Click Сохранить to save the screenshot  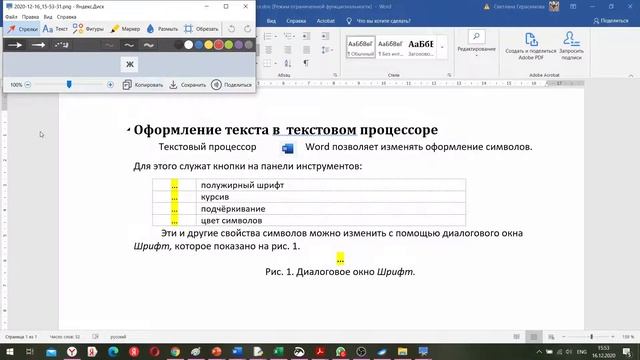[x=188, y=85]
